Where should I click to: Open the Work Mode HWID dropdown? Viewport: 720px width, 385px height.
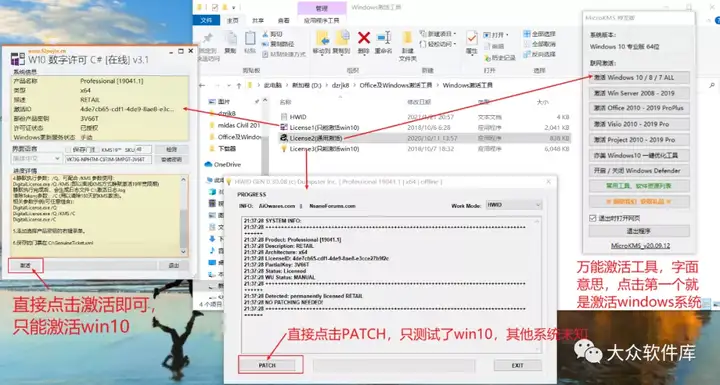tap(514, 205)
